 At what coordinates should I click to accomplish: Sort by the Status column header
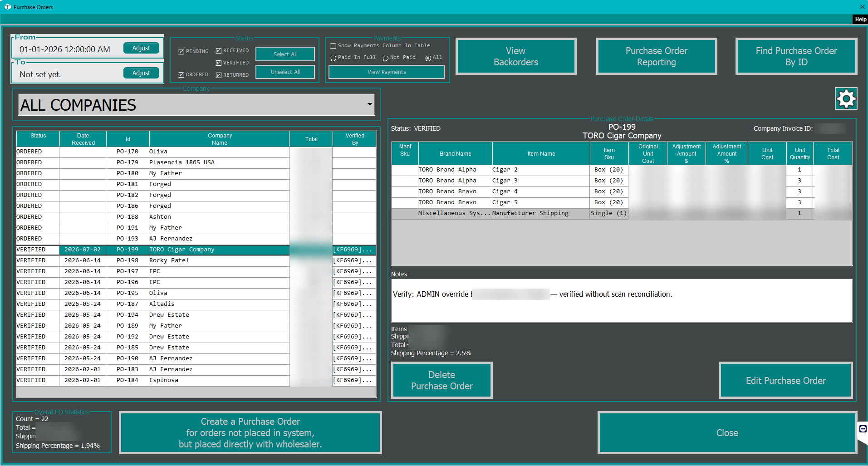38,139
